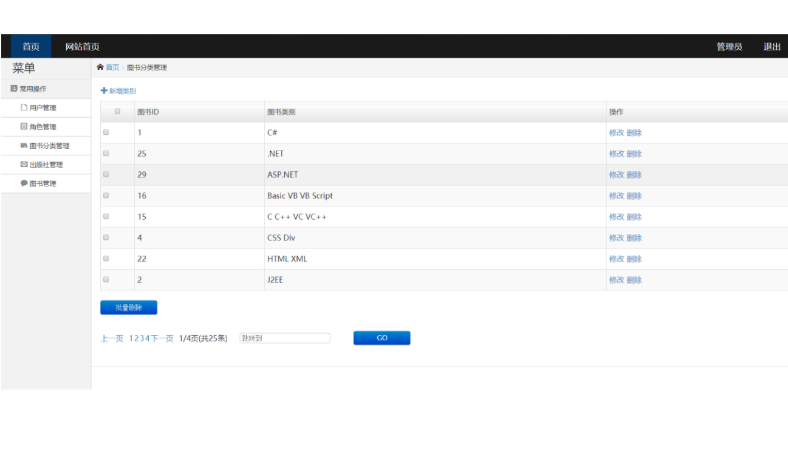The width and height of the screenshot is (788, 450).
Task: Click the 退出 logout link
Action: pyautogui.click(x=772, y=47)
